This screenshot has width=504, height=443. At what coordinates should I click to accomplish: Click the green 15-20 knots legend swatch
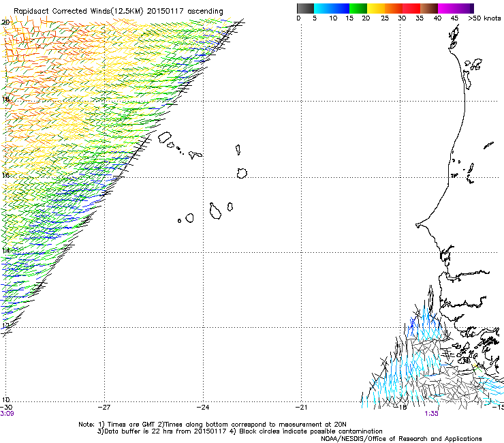click(x=358, y=8)
